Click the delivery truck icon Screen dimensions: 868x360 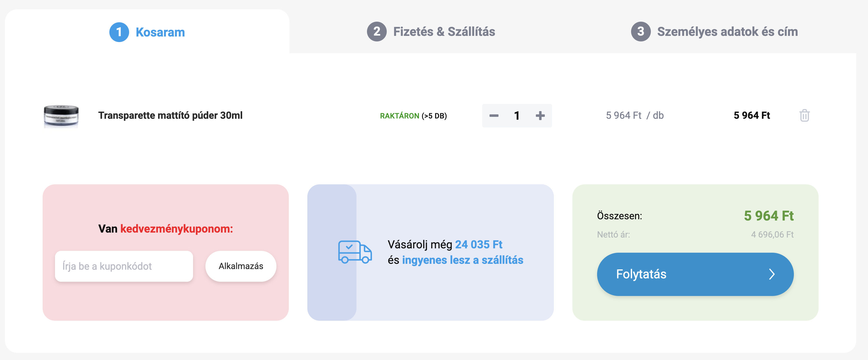tap(355, 252)
